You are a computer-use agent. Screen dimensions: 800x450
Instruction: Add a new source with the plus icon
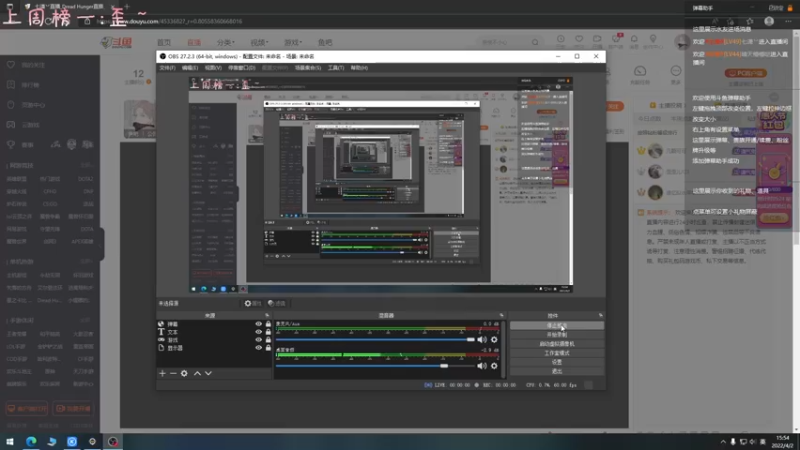(162, 373)
